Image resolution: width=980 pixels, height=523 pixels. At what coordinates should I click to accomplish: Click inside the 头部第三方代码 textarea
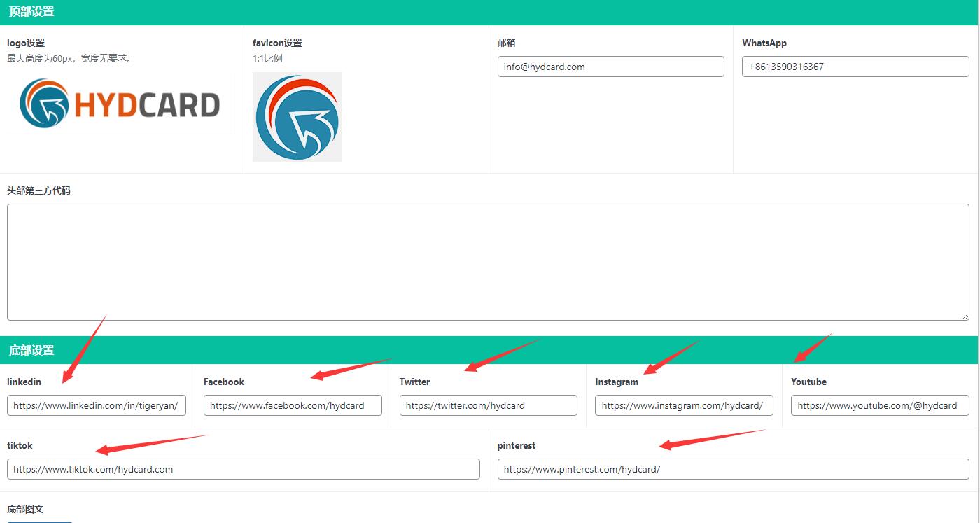tap(488, 263)
